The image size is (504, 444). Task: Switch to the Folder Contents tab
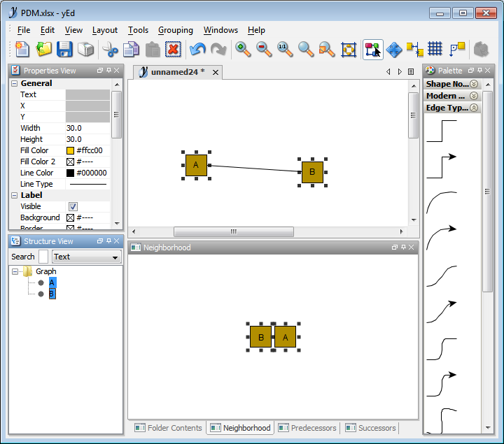[169, 428]
